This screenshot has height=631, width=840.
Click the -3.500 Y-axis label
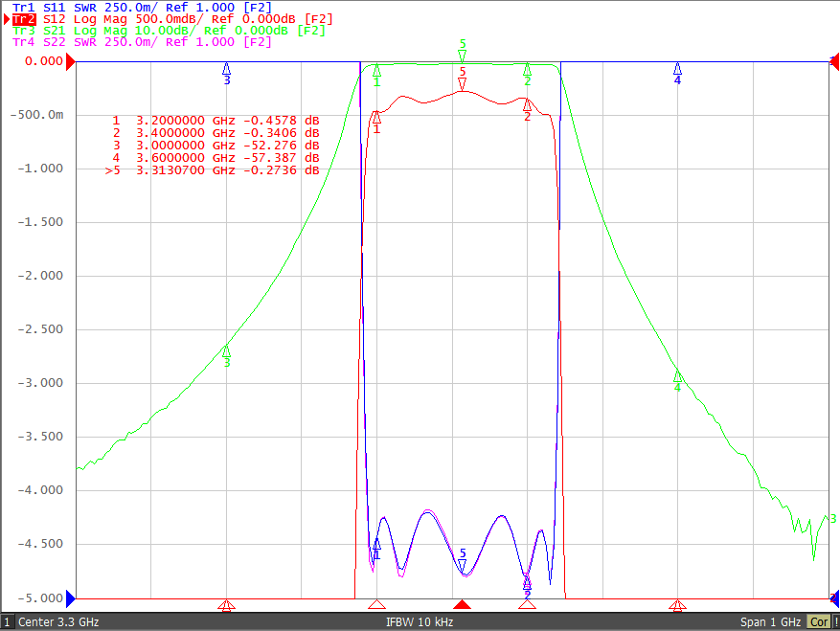tap(40, 436)
